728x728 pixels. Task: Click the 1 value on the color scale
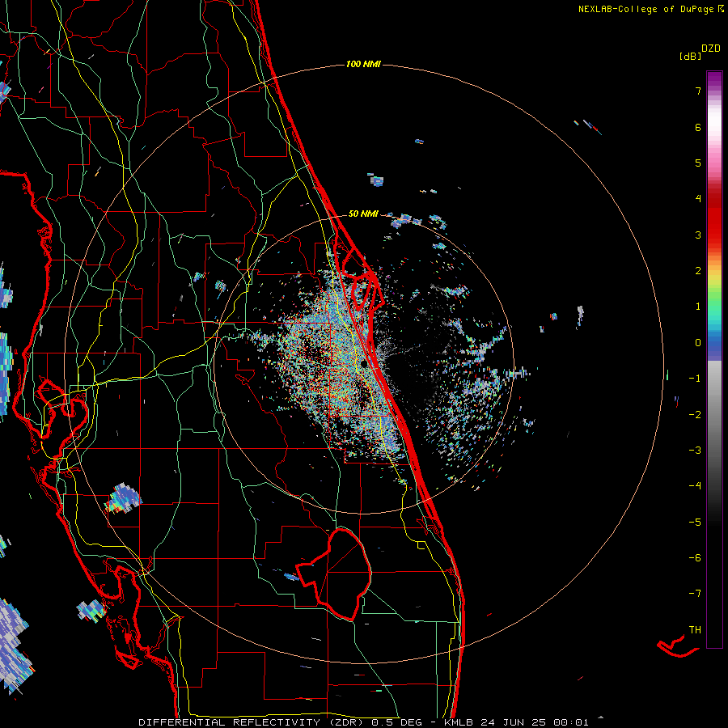coord(698,307)
